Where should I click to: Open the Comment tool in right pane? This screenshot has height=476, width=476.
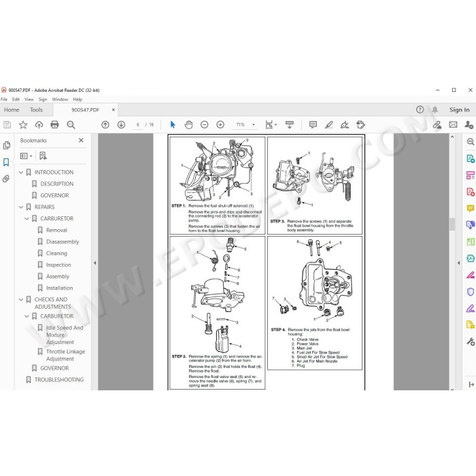[471, 208]
